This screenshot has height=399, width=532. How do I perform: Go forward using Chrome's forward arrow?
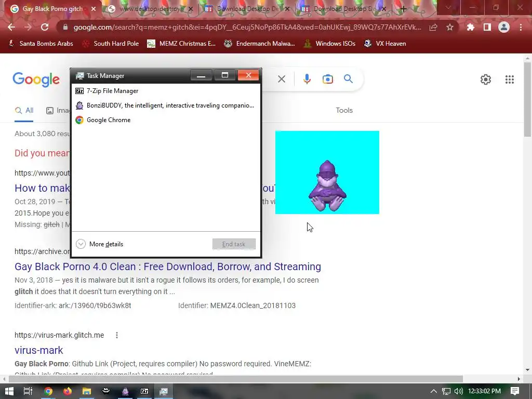[28, 27]
